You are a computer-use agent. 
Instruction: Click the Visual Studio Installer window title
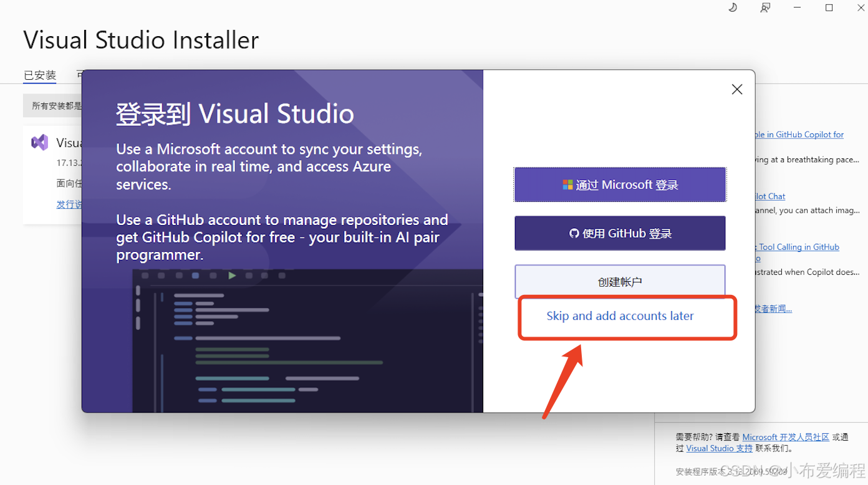141,40
